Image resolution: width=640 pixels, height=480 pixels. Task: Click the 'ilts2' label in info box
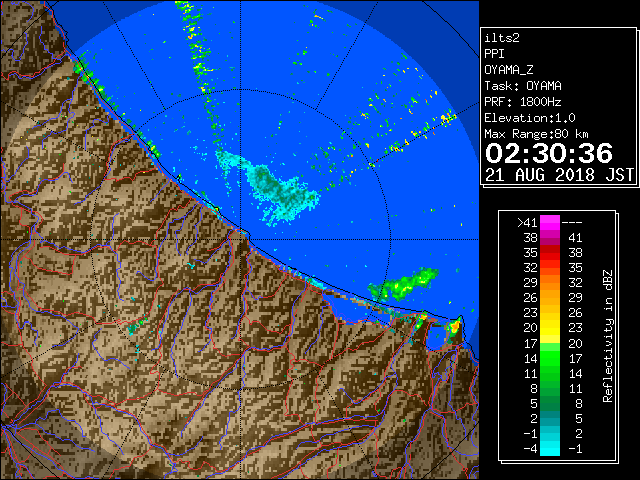coord(502,38)
